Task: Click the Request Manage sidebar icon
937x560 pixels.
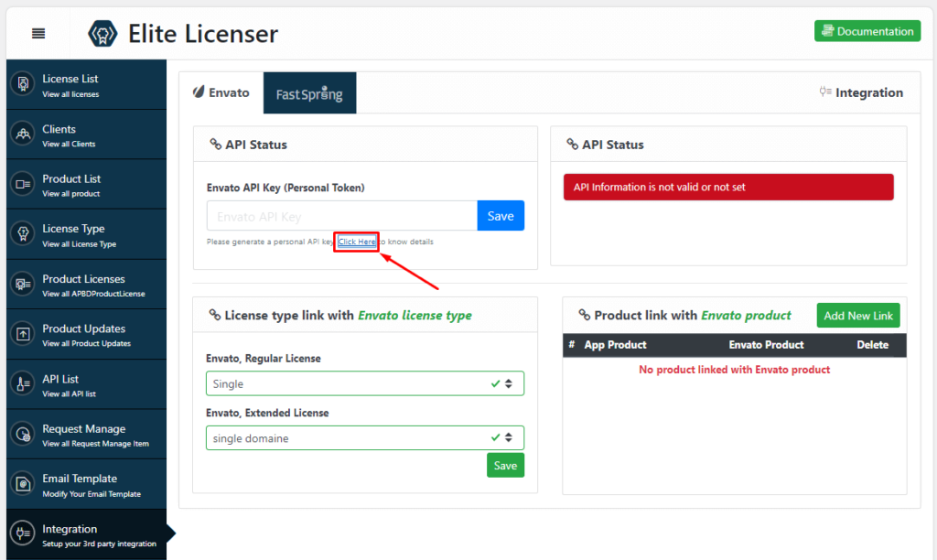Action: (x=23, y=434)
